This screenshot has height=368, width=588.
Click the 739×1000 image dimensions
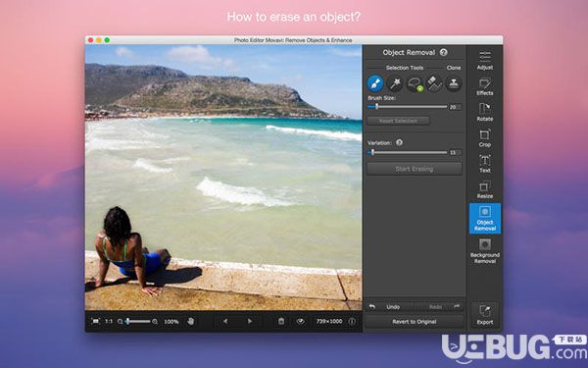(329, 322)
